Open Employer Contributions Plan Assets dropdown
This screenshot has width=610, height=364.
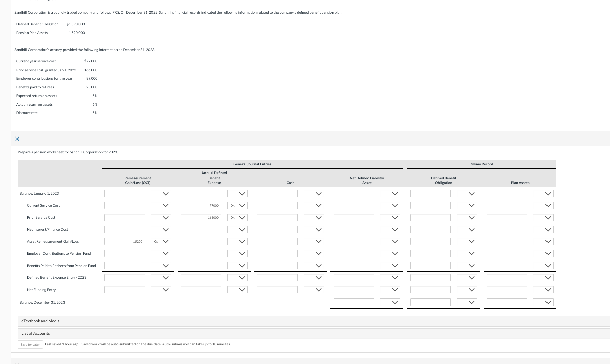tap(543, 253)
